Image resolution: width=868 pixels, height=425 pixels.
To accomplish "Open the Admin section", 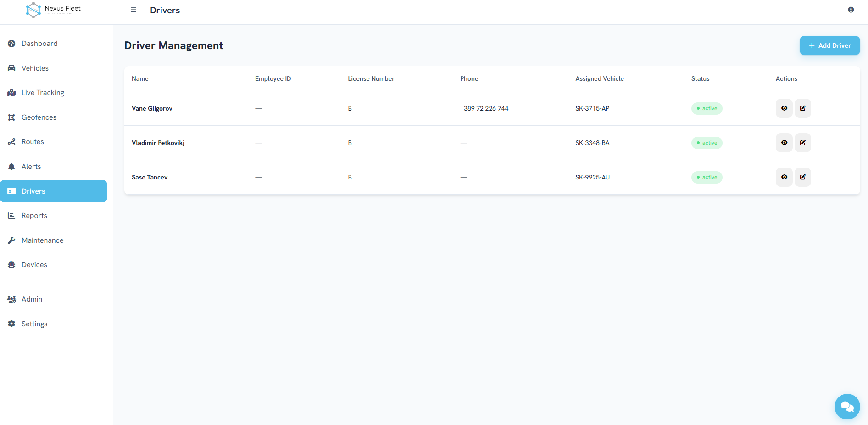I will click(x=54, y=299).
